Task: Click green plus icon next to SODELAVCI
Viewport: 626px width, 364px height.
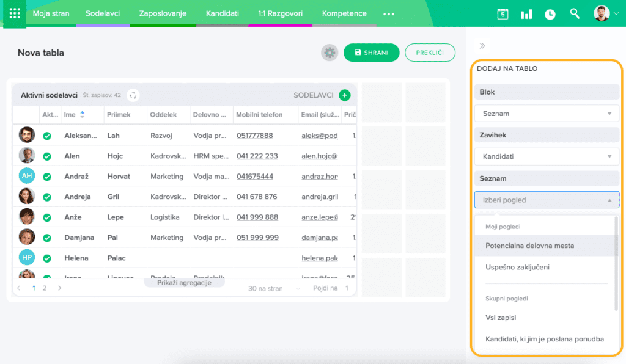Action: pyautogui.click(x=345, y=95)
